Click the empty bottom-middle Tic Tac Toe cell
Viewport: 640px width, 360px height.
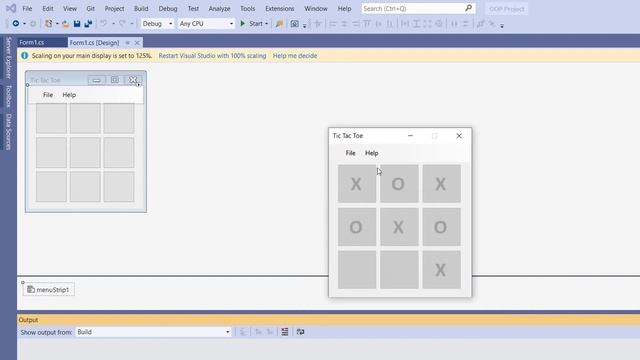(399, 270)
